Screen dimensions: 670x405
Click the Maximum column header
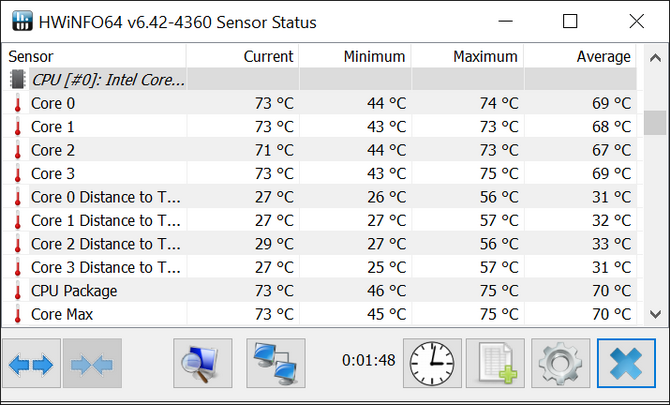point(467,56)
